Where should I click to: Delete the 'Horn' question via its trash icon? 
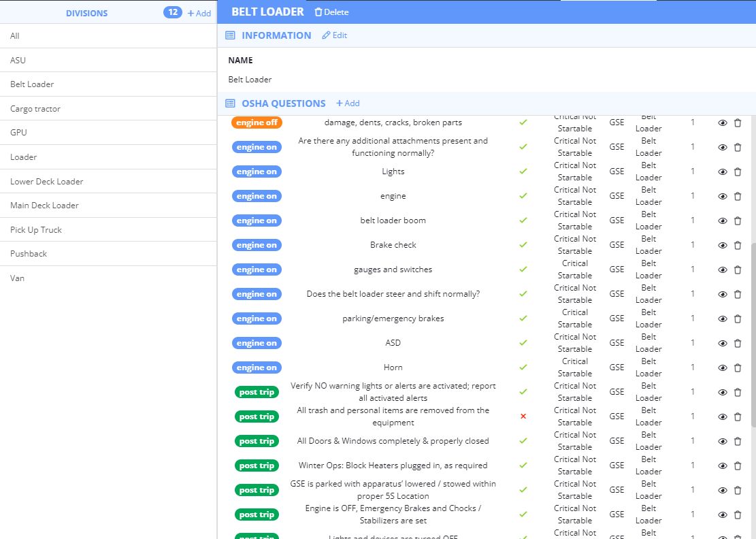pyautogui.click(x=738, y=367)
